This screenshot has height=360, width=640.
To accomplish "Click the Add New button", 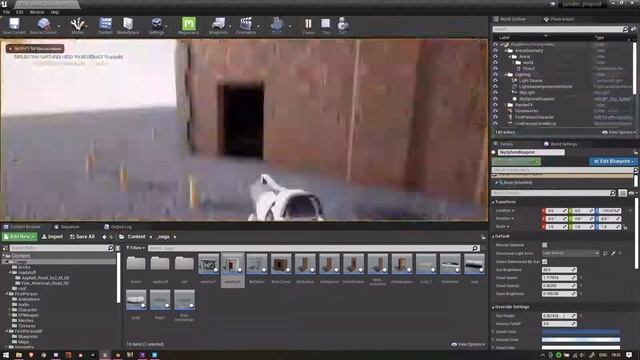I will [19, 237].
